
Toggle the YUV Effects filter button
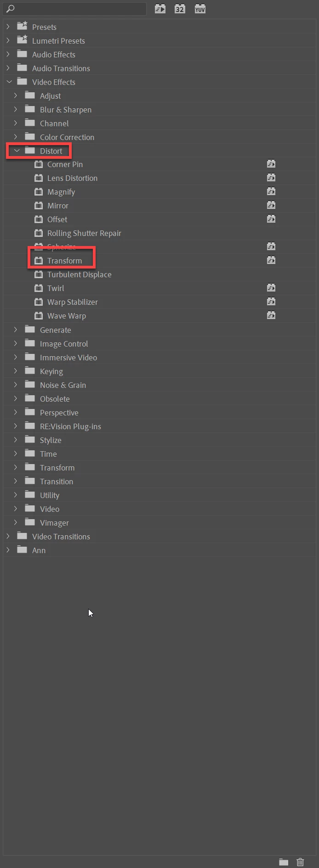tap(200, 9)
